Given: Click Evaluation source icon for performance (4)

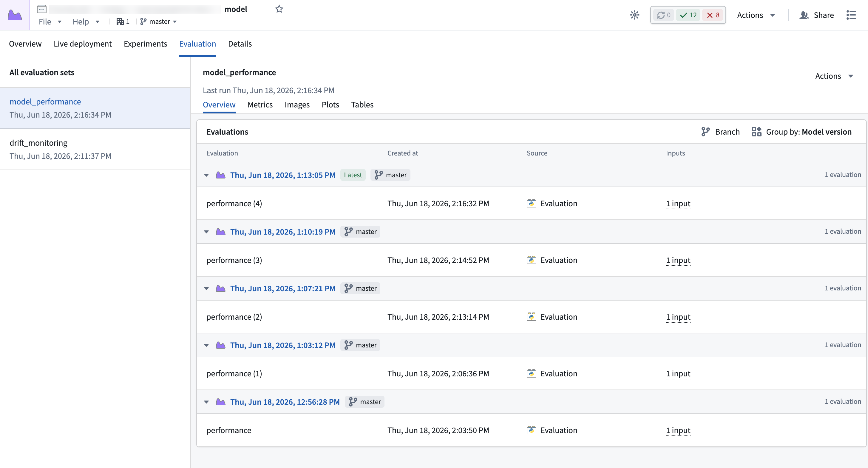Looking at the screenshot, I should tap(531, 203).
